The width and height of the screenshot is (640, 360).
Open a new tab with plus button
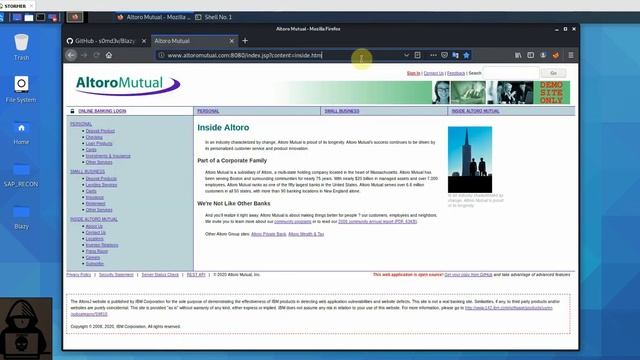coord(245,40)
